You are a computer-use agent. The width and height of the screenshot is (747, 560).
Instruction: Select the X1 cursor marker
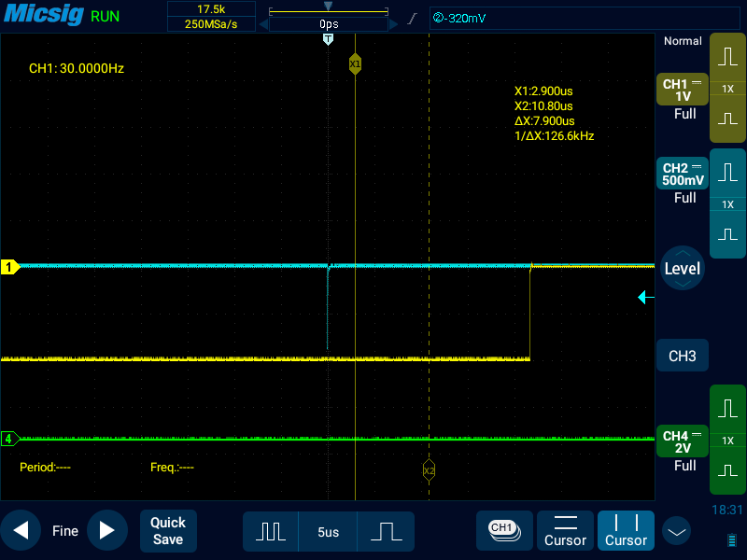(355, 63)
